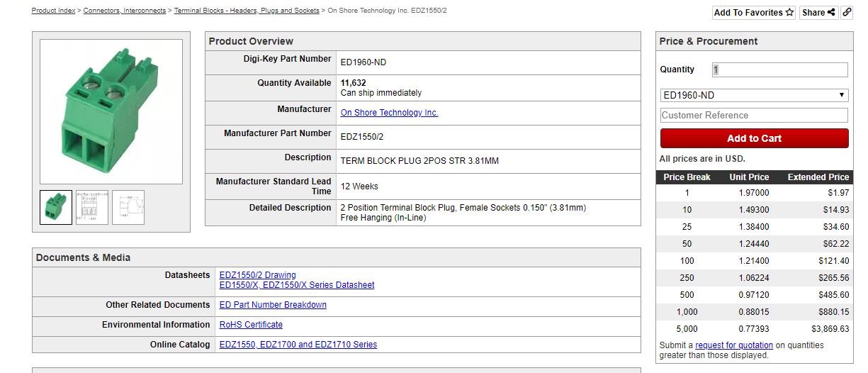868x373 pixels.
Task: Go to Product Index breadcrumb
Action: (53, 11)
